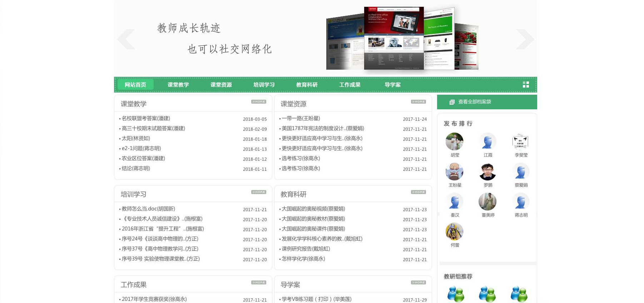Open the 名校联盟考答案(潘建) link
Screen dimensions: 644x303
[x=146, y=119]
